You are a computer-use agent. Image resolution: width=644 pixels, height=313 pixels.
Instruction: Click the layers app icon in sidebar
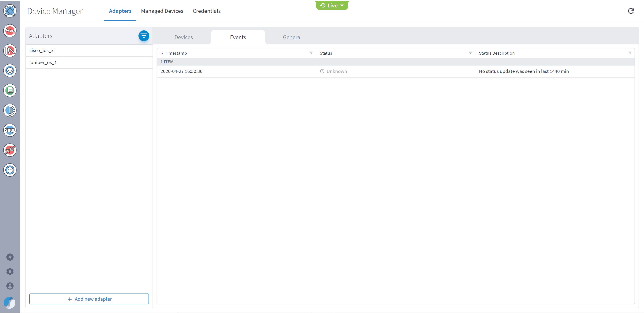pos(10,71)
